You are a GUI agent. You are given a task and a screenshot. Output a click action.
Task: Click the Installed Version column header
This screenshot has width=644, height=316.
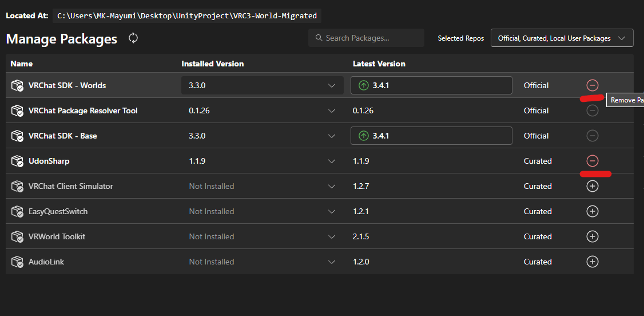pyautogui.click(x=212, y=64)
